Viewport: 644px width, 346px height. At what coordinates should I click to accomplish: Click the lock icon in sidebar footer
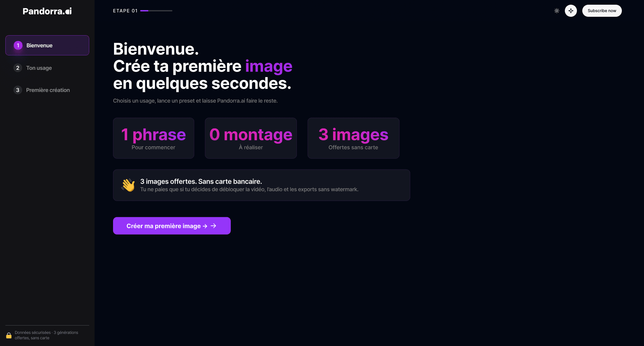click(9, 335)
